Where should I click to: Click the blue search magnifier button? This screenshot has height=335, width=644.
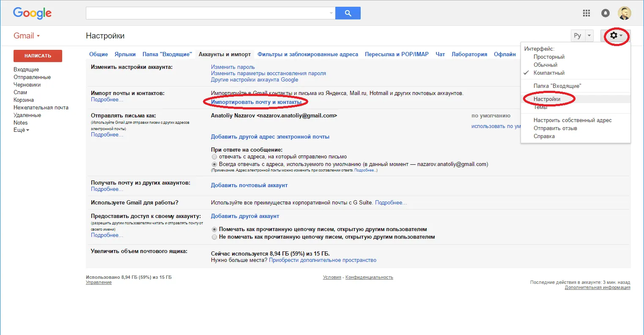point(348,13)
